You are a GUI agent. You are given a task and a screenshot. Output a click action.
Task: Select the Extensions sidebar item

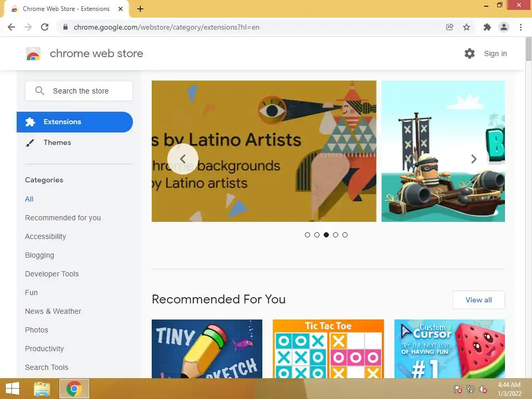pyautogui.click(x=75, y=122)
